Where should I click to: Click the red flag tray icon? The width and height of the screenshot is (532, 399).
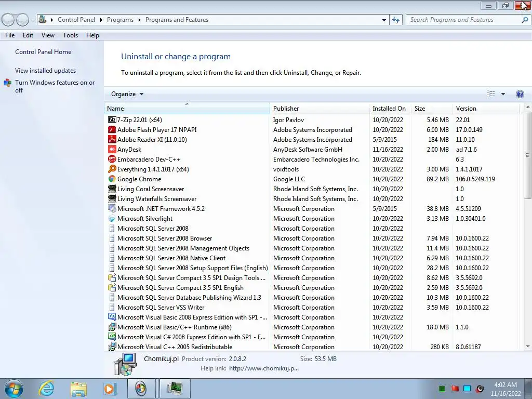[455, 389]
